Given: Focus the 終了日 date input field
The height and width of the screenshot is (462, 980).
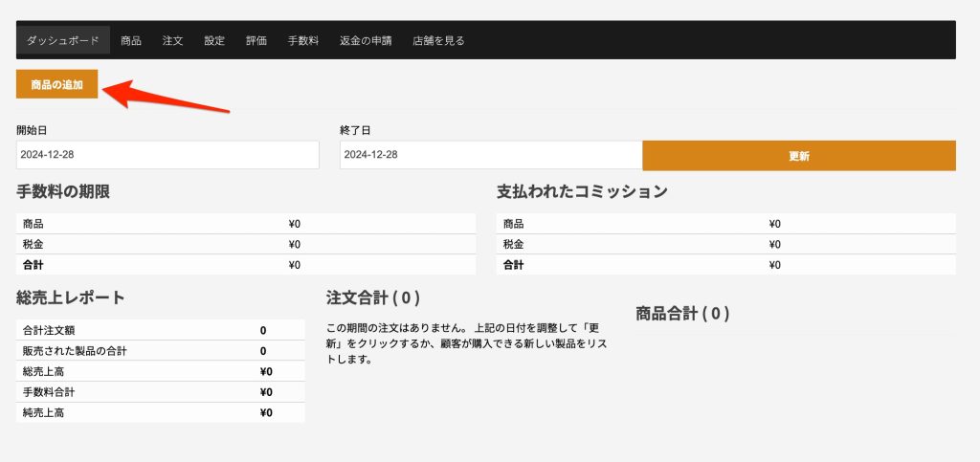Looking at the screenshot, I should coord(490,155).
